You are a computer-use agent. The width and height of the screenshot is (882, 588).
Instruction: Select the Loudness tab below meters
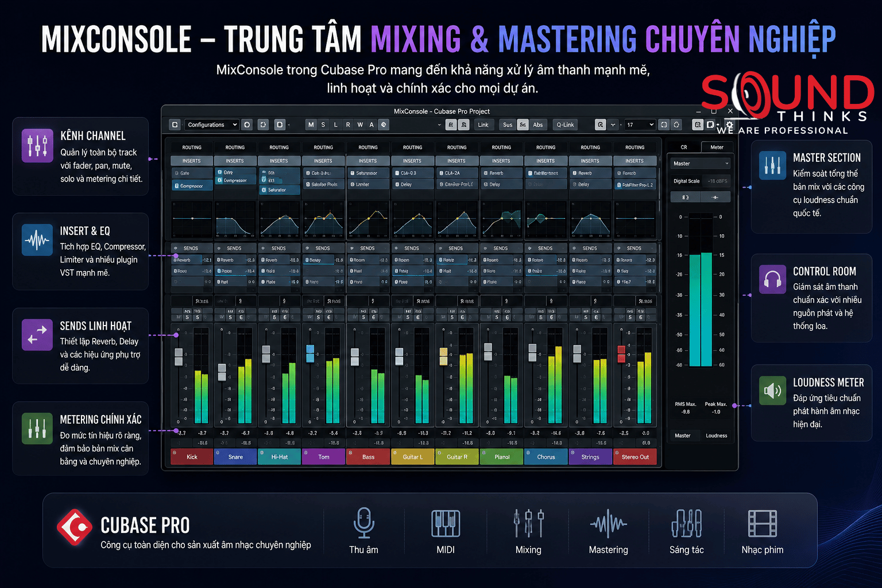[x=716, y=436]
